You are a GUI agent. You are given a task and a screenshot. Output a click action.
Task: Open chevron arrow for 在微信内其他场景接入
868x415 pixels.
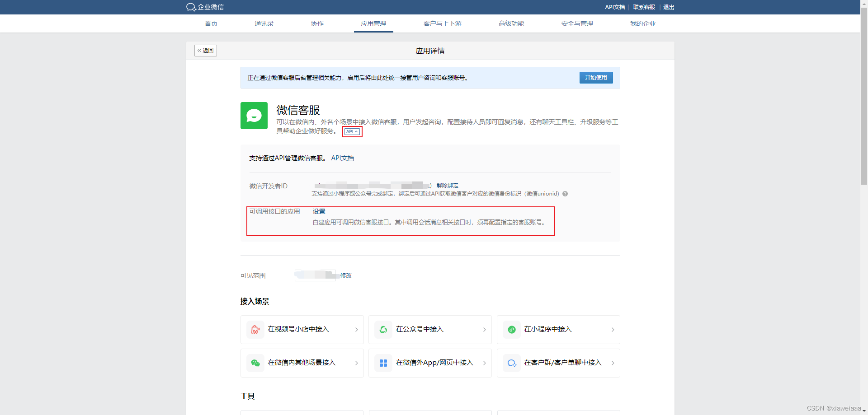[356, 363]
